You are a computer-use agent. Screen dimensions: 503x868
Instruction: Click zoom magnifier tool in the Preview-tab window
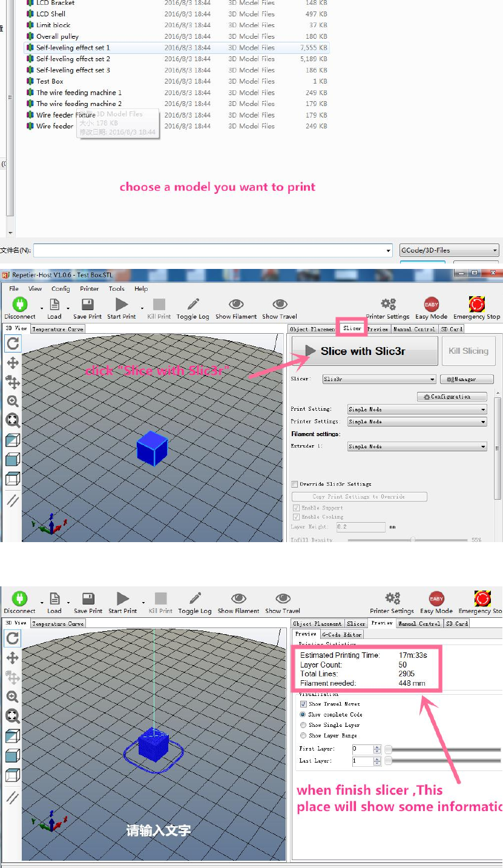12,696
